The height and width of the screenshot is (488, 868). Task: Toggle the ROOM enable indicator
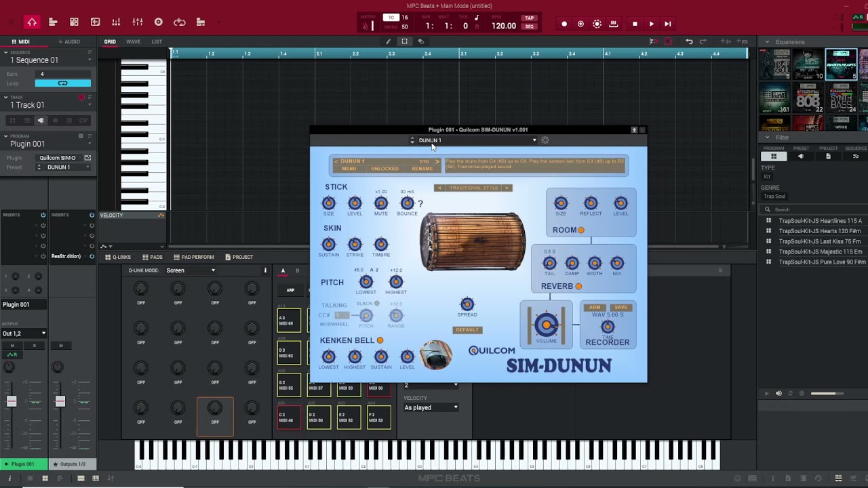(581, 230)
